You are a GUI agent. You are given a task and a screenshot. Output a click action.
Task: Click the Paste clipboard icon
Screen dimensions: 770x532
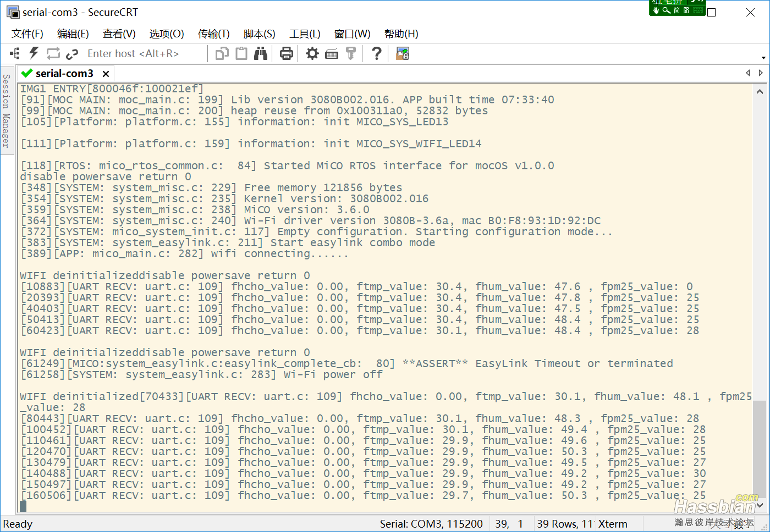(x=241, y=53)
